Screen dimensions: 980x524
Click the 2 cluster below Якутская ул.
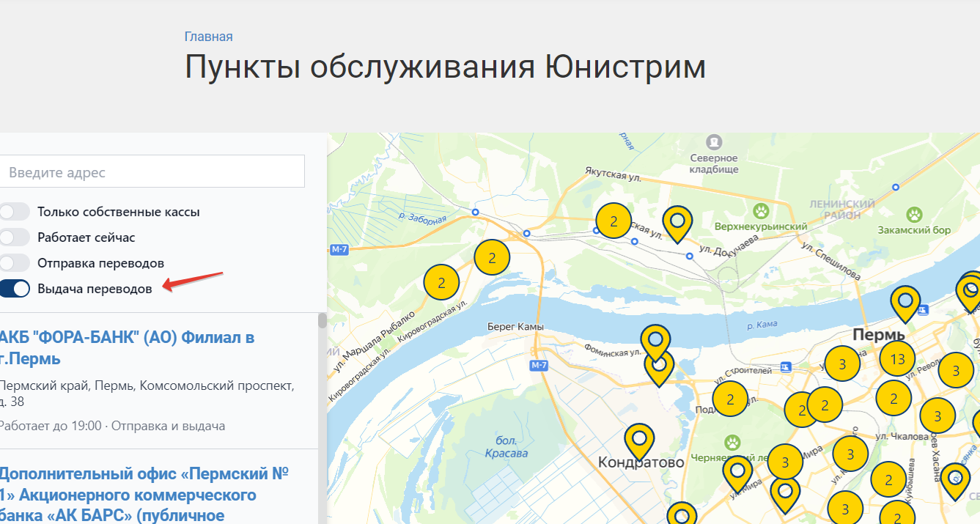614,221
